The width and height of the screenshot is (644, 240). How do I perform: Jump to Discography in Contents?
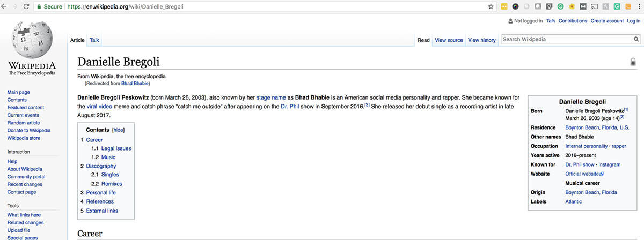101,166
